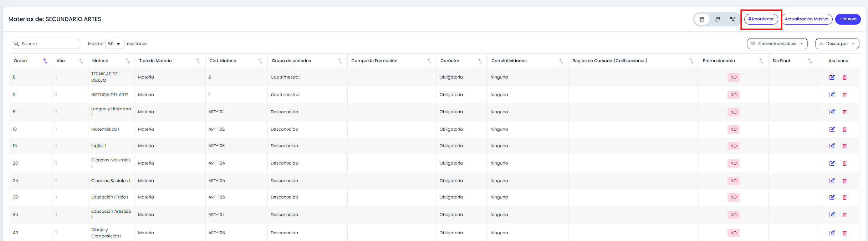Switch to the stacked list view layout
Viewport: 868px width, 241px height.
pos(717,19)
